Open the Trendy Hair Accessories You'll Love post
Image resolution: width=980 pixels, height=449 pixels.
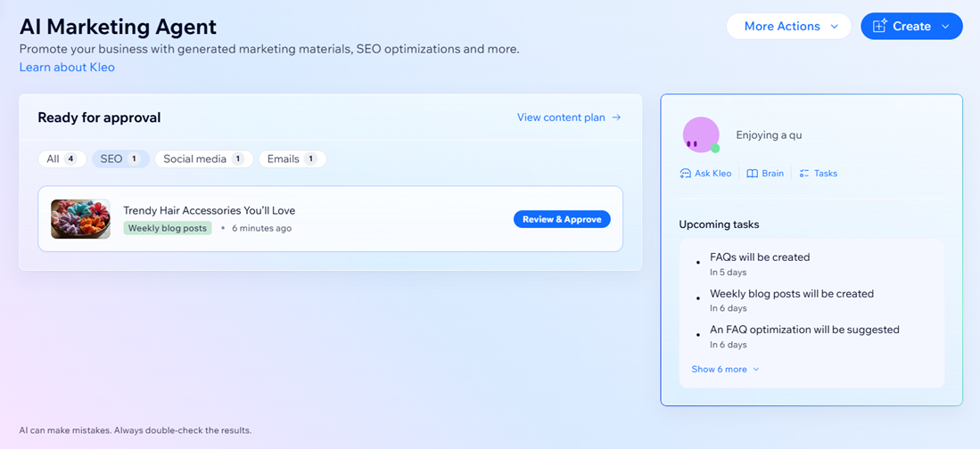209,210
